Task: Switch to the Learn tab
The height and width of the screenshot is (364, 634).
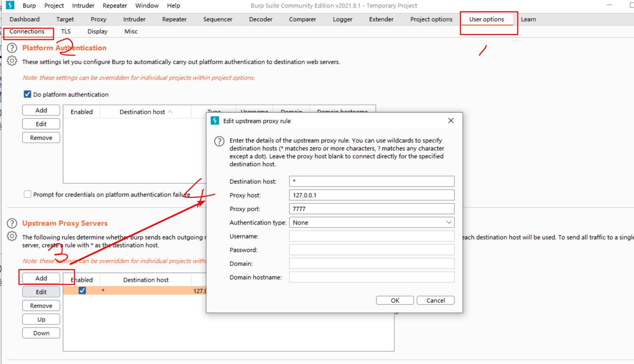Action: click(528, 19)
